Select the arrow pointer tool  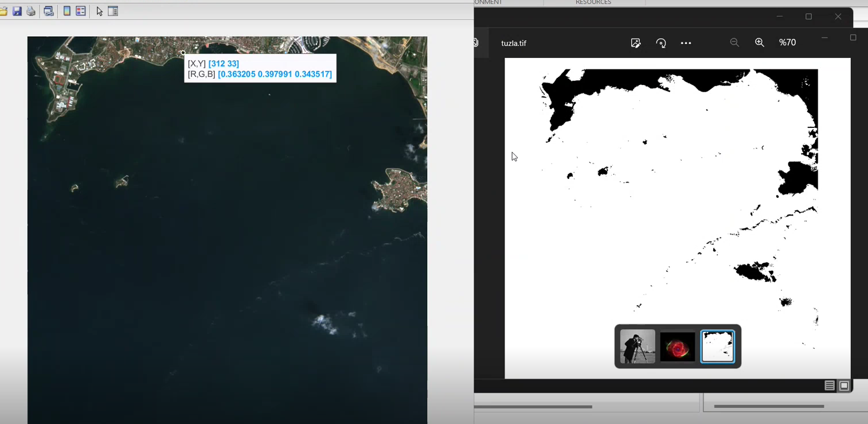click(x=99, y=11)
